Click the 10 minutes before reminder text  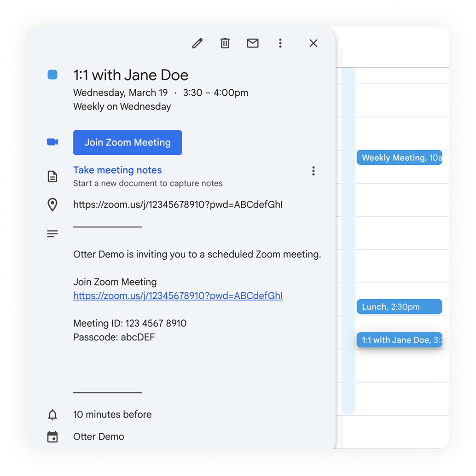click(x=112, y=415)
